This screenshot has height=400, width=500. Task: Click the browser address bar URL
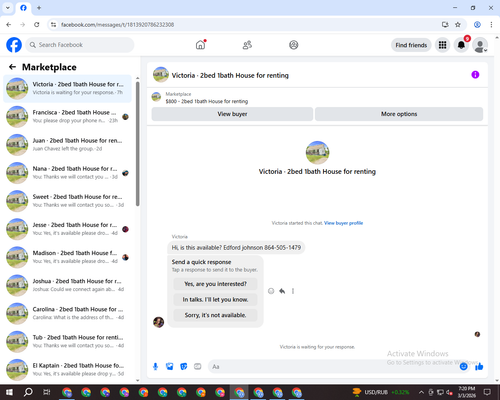(x=117, y=25)
